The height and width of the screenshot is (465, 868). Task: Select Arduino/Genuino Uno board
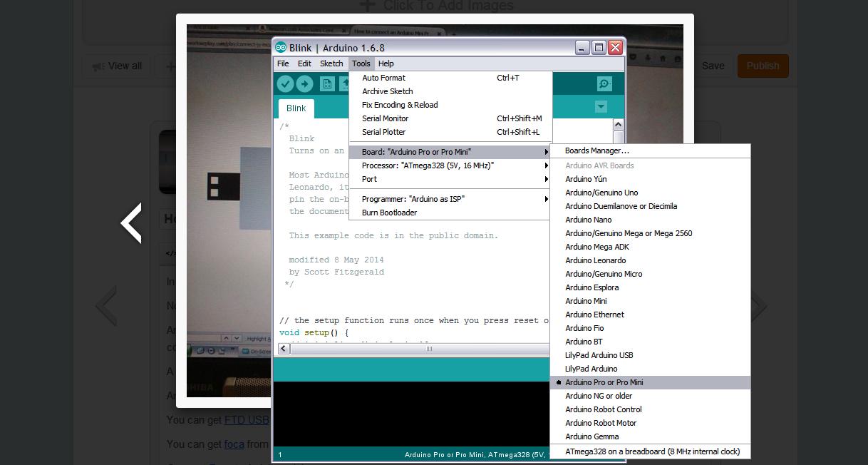point(650,193)
